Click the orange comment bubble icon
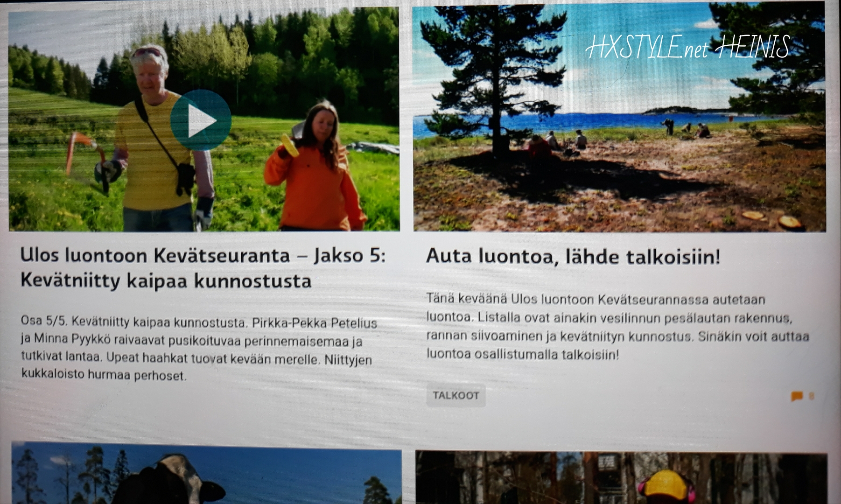The height and width of the screenshot is (504, 841). click(x=797, y=396)
